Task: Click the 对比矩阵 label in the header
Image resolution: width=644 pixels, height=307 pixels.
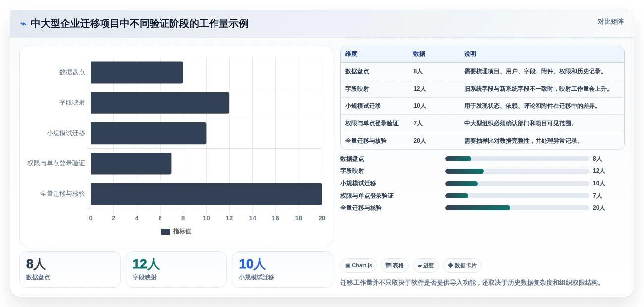Action: click(610, 22)
